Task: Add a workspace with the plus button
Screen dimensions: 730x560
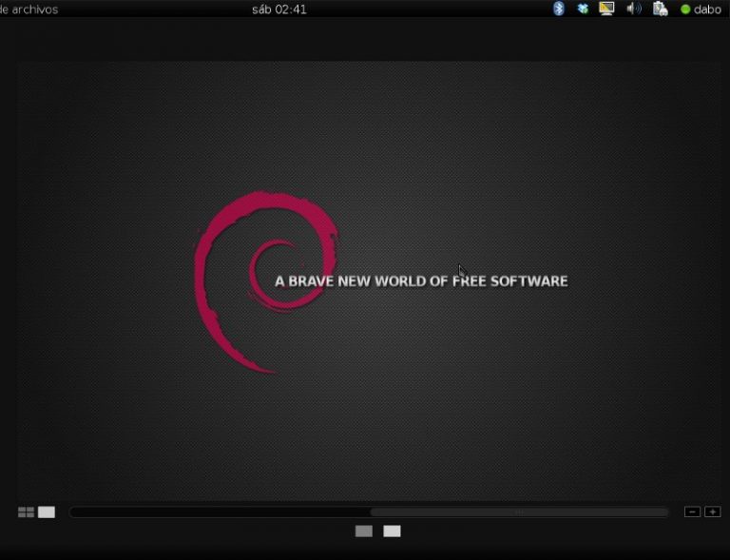Action: coord(712,512)
